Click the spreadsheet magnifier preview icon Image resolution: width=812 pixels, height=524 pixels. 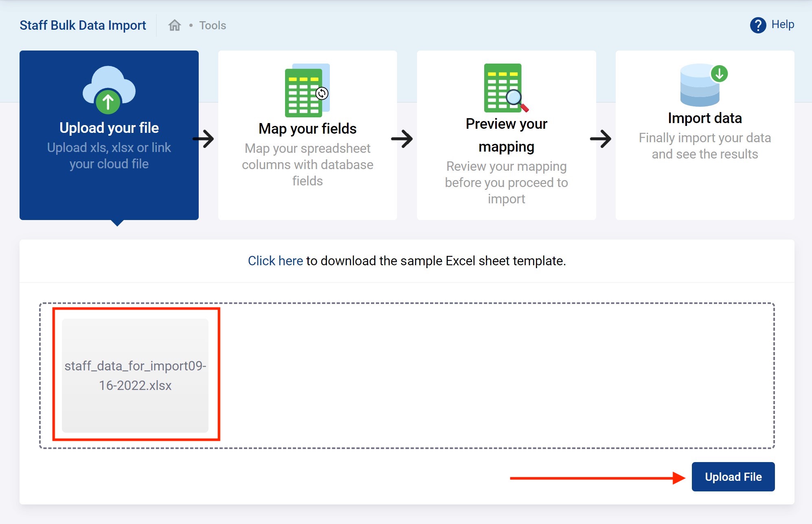(x=506, y=88)
